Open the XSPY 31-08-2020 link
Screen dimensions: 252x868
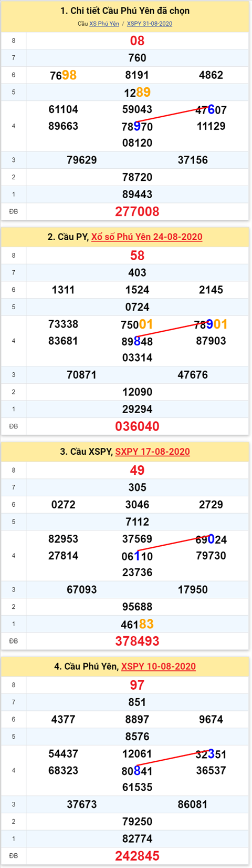tap(150, 24)
